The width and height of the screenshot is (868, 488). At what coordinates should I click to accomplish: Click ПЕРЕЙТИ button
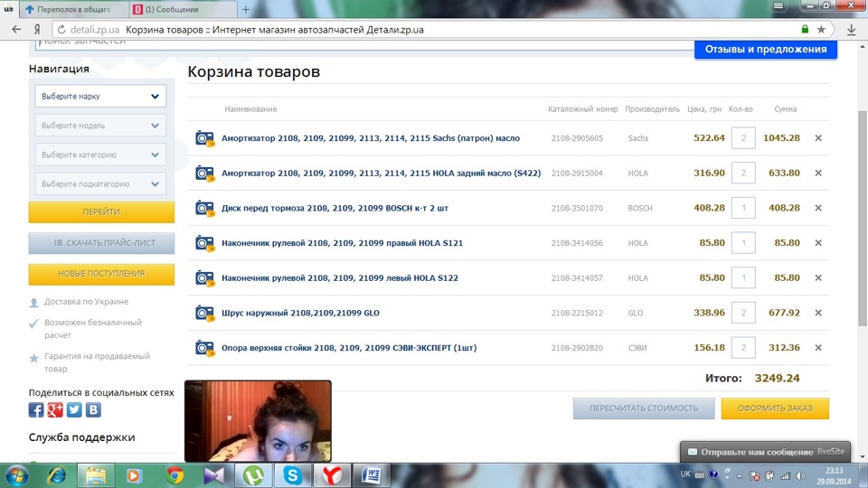pyautogui.click(x=101, y=211)
